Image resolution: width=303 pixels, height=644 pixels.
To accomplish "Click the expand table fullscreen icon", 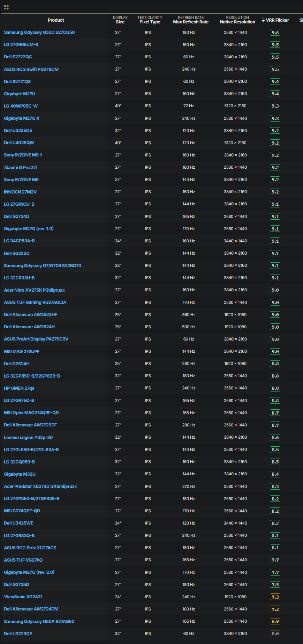I will point(6,7).
